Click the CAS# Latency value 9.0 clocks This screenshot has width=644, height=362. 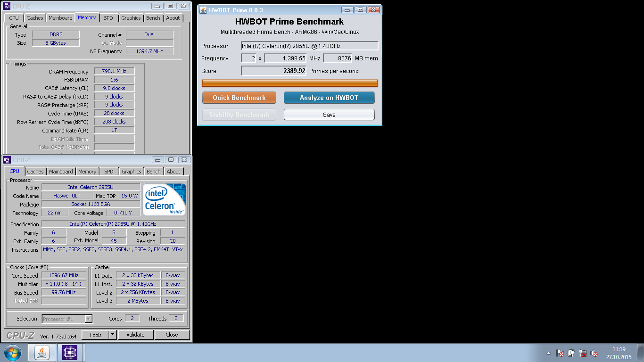pos(114,88)
